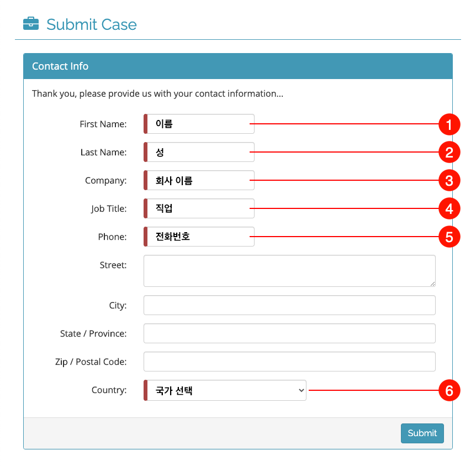
Task: Click the red number 6 callout marker
Action: coord(449,391)
